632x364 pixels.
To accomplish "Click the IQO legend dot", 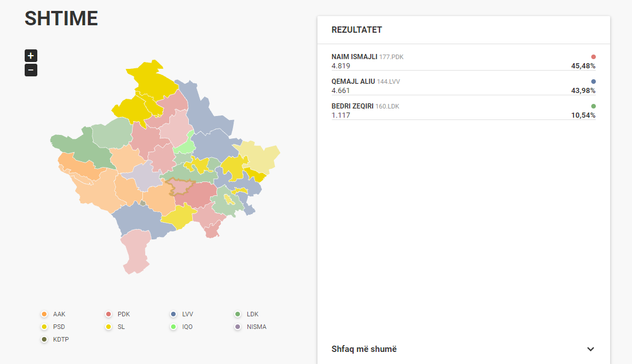I will (173, 327).
